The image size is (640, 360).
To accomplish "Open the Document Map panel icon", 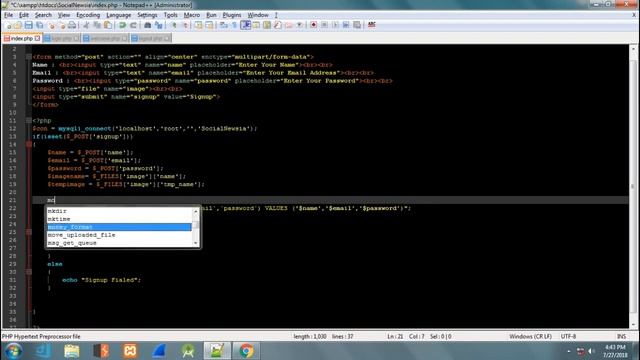I will [267, 25].
